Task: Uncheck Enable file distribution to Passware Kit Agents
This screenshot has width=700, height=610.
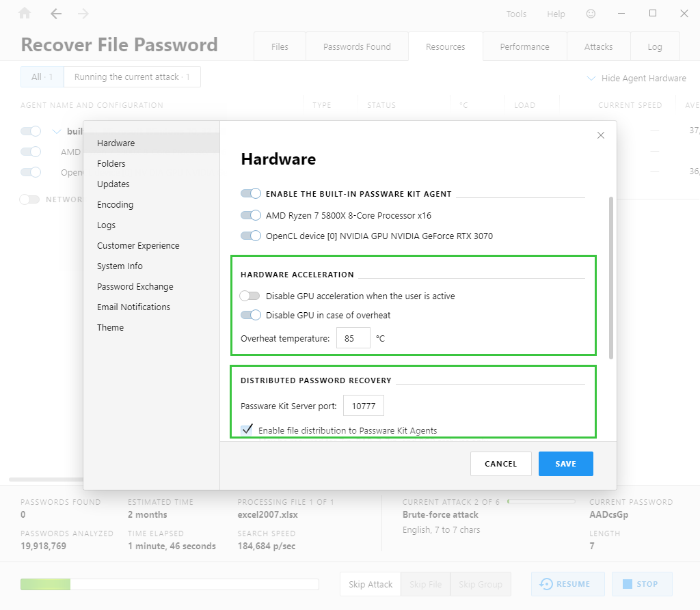Action: 247,430
